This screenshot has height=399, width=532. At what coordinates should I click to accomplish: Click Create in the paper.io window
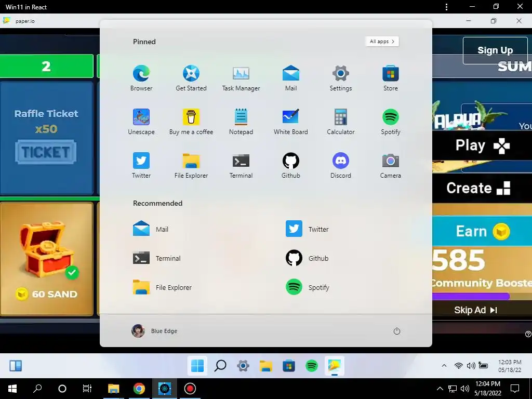[x=482, y=188]
